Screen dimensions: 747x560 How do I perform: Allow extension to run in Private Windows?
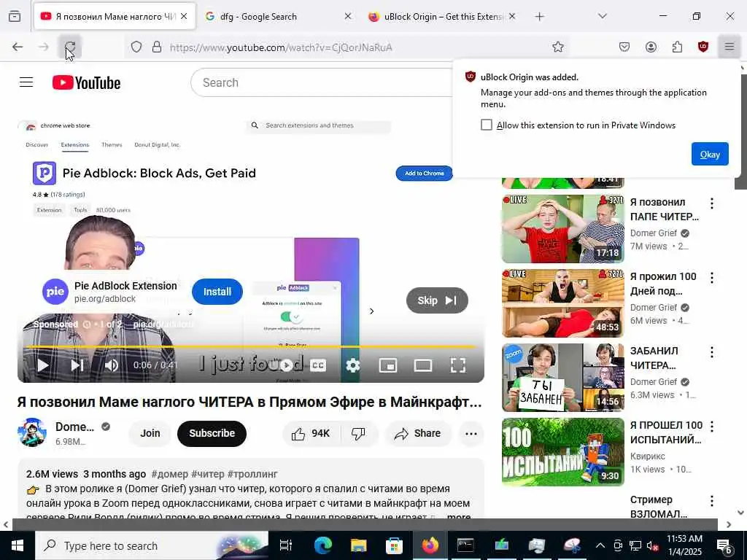coord(486,125)
